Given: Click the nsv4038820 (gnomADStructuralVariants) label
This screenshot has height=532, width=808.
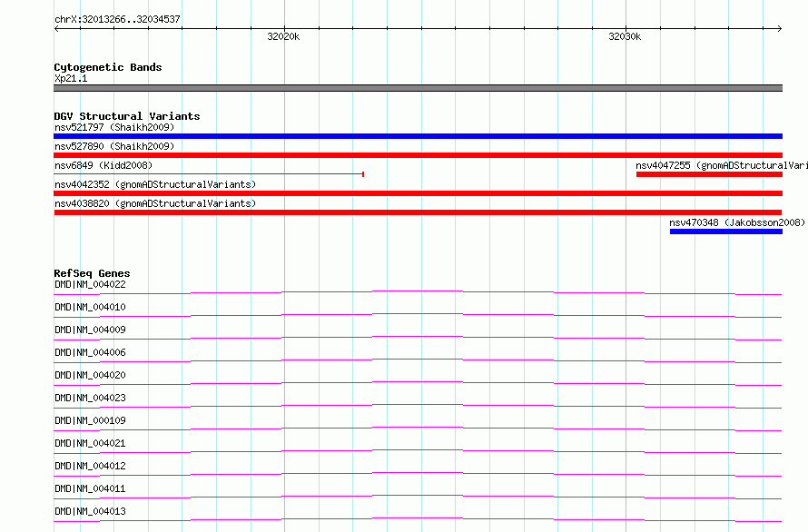Looking at the screenshot, I should pyautogui.click(x=155, y=203).
